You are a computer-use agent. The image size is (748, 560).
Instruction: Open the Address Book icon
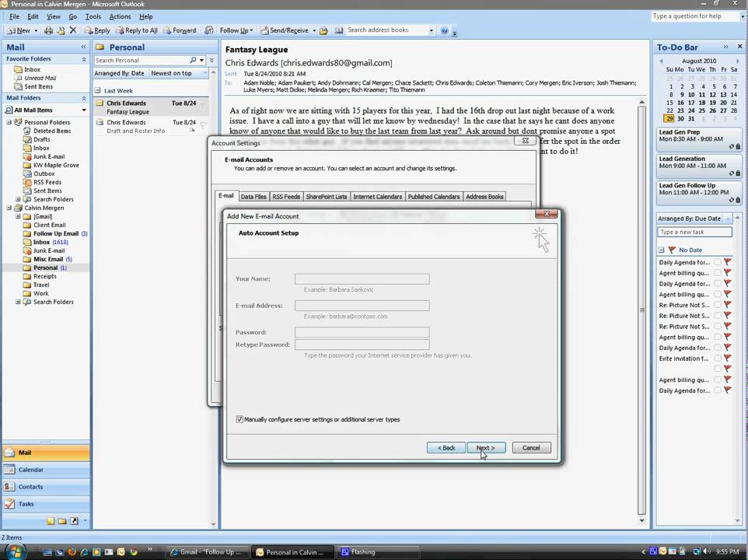[x=339, y=30]
